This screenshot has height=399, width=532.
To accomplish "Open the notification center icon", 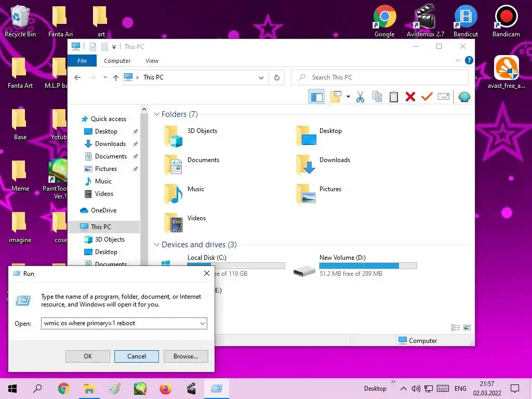I will [515, 389].
